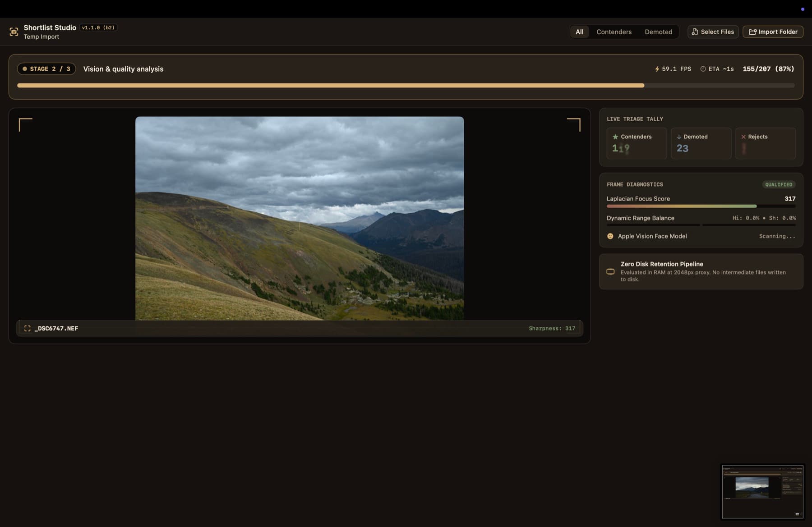Click the file icon in Select Files
This screenshot has height=527, width=812.
[x=695, y=32]
